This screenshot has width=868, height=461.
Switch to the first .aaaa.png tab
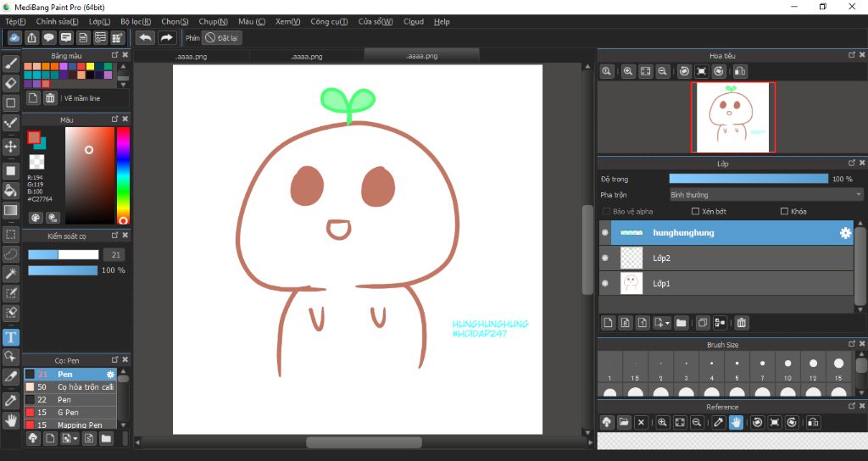192,56
